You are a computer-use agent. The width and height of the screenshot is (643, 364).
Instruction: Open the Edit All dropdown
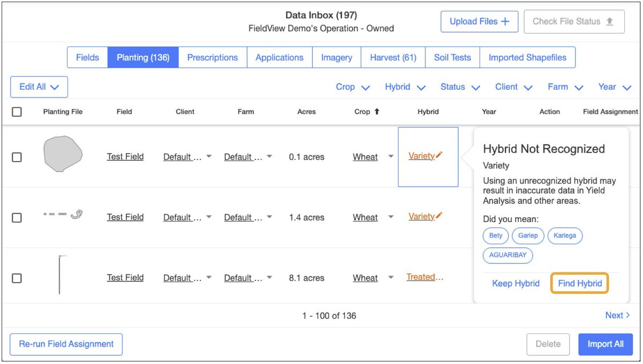(x=39, y=87)
